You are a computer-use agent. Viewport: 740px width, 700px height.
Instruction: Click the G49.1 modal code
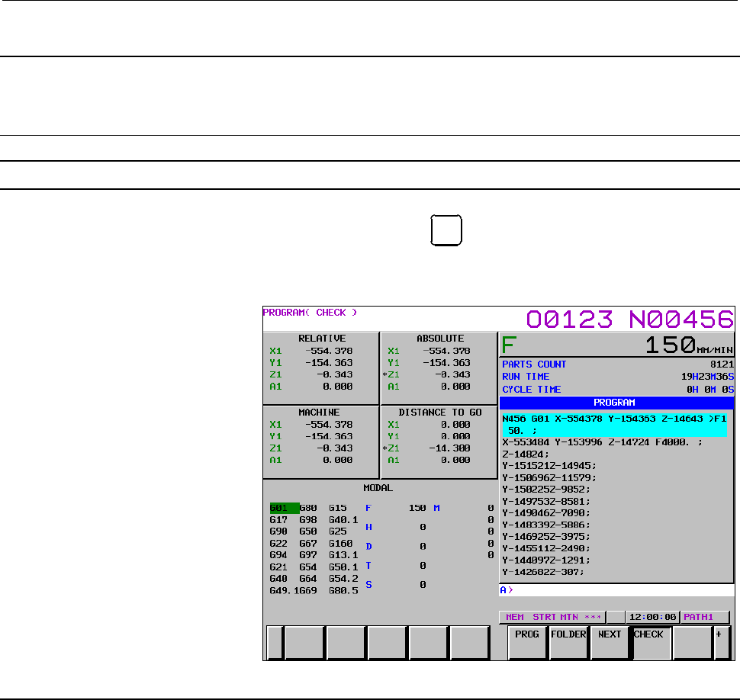coord(284,590)
